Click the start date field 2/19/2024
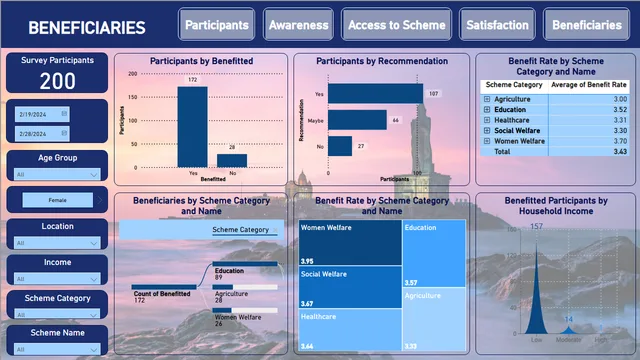The image size is (640, 360). click(42, 114)
